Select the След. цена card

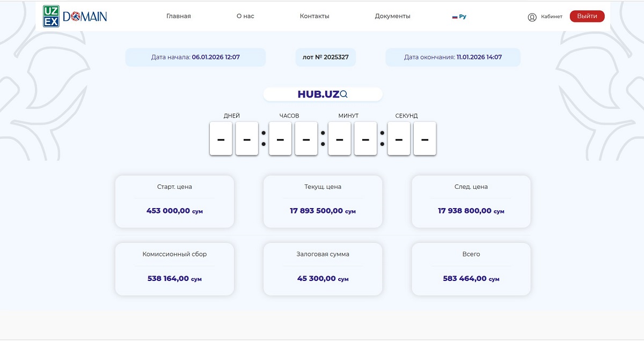pos(471,201)
